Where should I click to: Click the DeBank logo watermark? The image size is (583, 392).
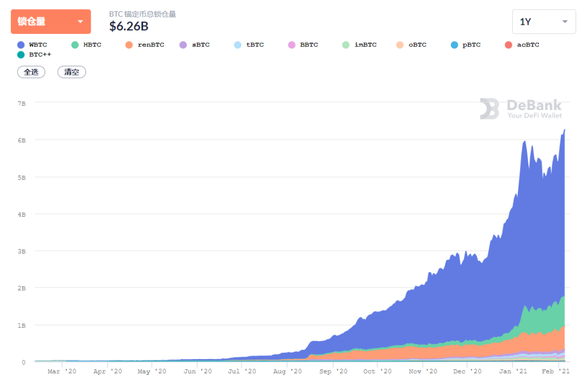pos(520,109)
